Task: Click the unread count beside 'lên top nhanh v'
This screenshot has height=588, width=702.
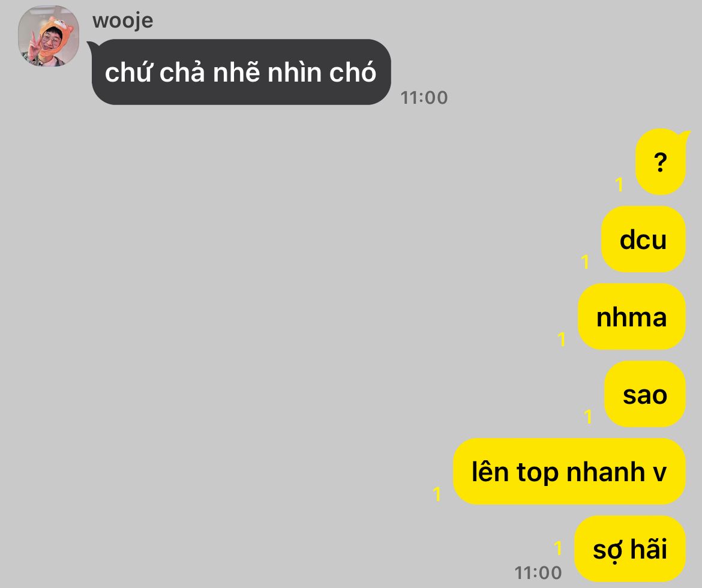Action: pyautogui.click(x=437, y=494)
